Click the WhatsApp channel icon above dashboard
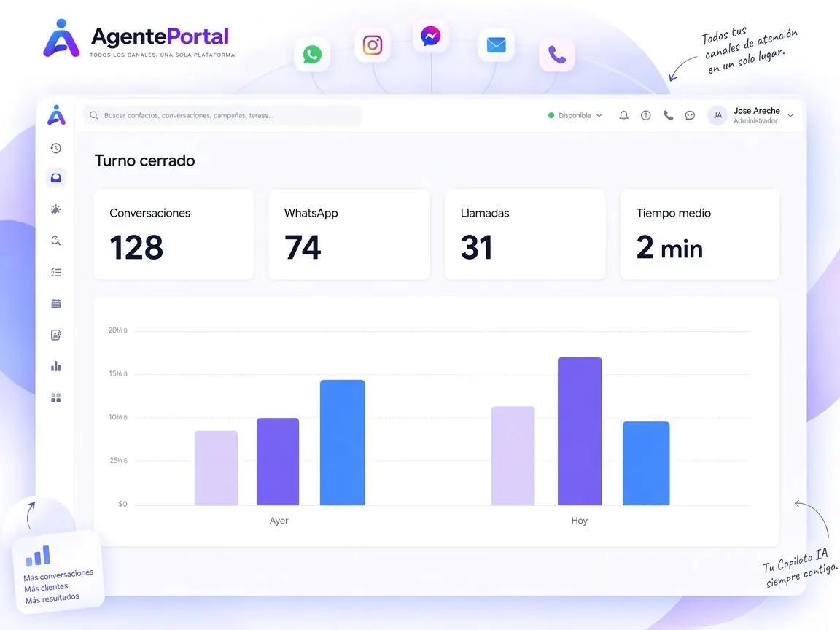 (x=312, y=55)
